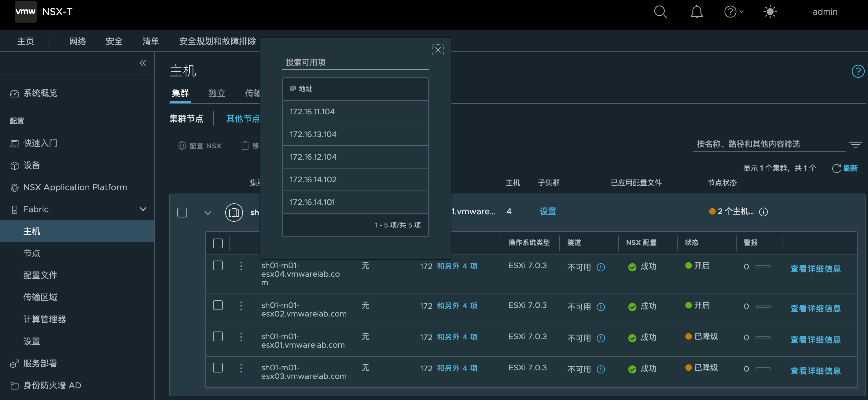Open the help menu in header
The height and width of the screenshot is (400, 868).
(734, 12)
